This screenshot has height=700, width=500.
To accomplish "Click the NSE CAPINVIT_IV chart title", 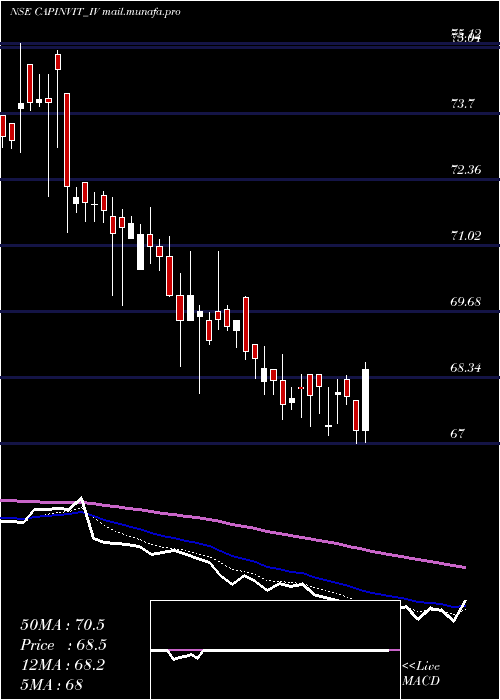I will pos(95,12).
